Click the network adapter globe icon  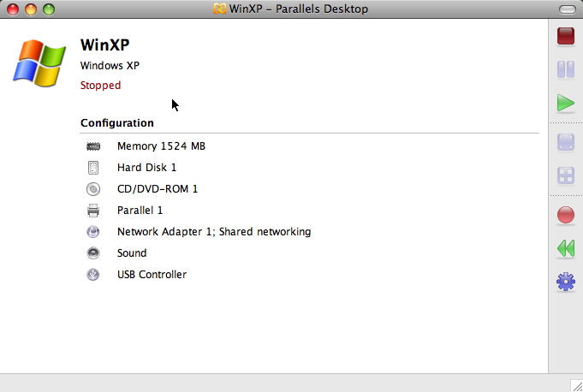[93, 231]
